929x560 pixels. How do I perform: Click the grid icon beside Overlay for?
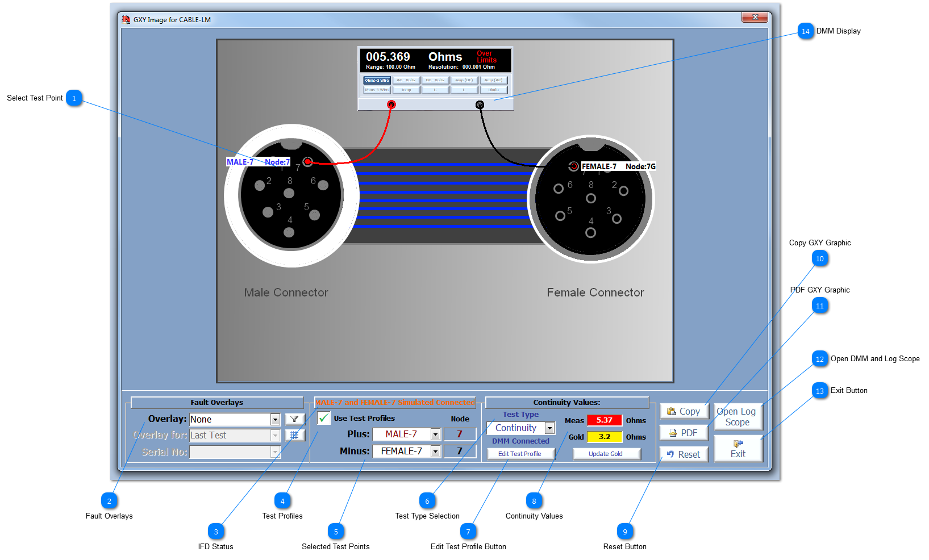point(294,435)
